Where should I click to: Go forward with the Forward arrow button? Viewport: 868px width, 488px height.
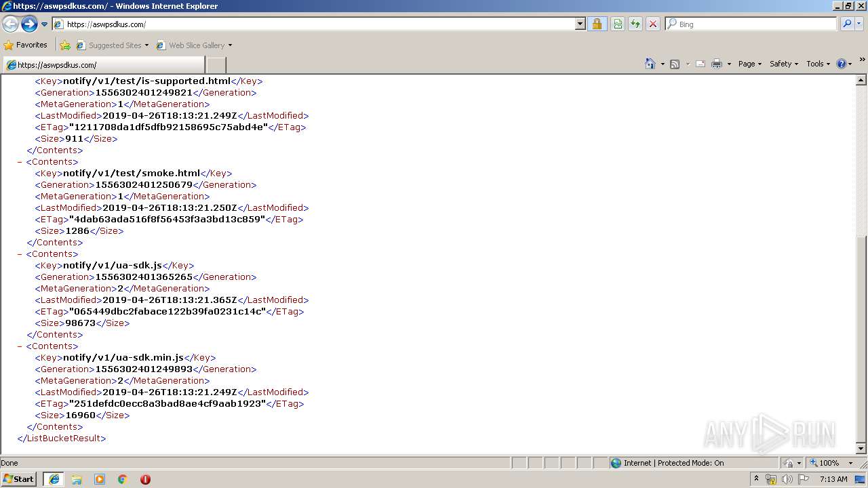point(29,24)
